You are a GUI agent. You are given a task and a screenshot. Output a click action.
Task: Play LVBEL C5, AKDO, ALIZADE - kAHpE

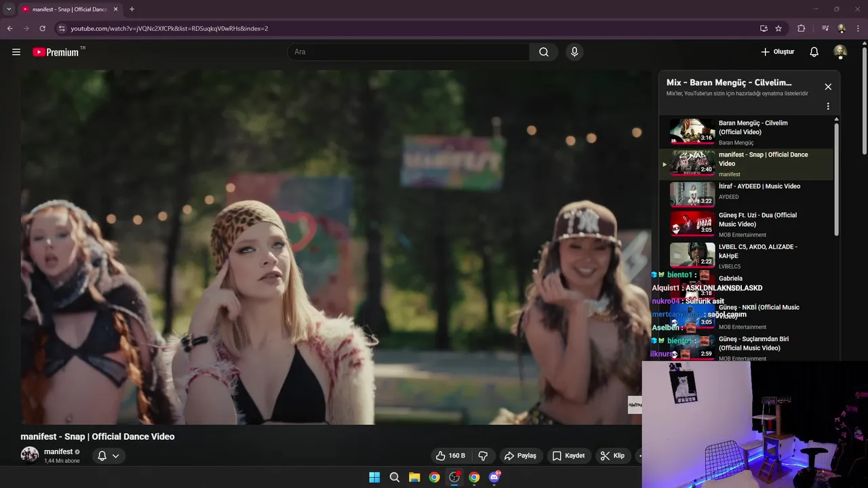[746, 256]
